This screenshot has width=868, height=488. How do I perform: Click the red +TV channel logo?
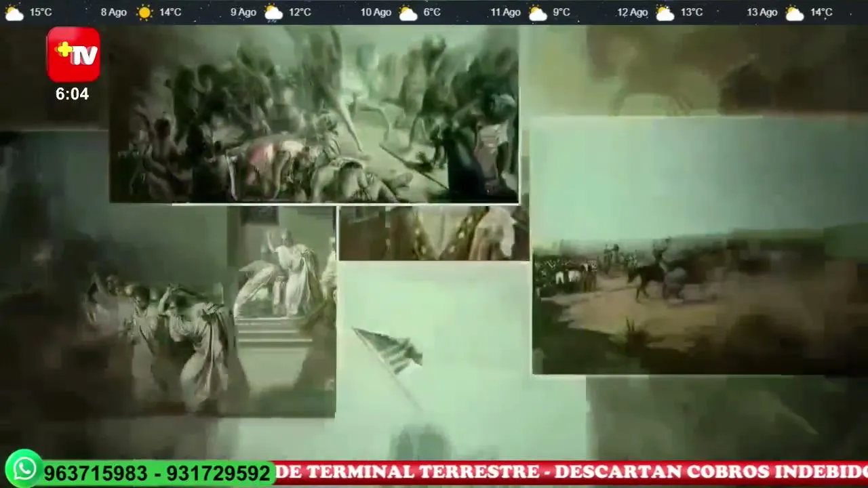73,54
